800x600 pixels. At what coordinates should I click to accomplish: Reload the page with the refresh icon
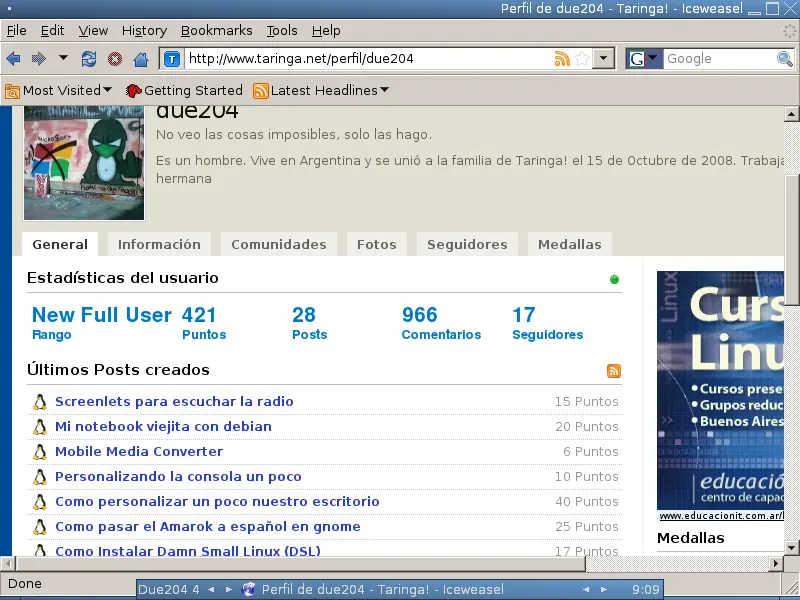pyautogui.click(x=89, y=59)
